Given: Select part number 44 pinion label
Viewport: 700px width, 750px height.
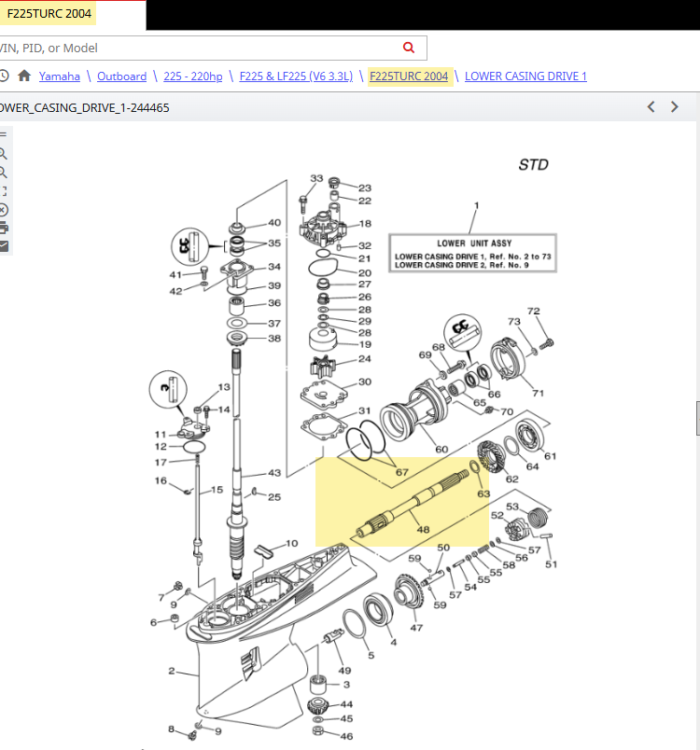Looking at the screenshot, I should coord(346,704).
